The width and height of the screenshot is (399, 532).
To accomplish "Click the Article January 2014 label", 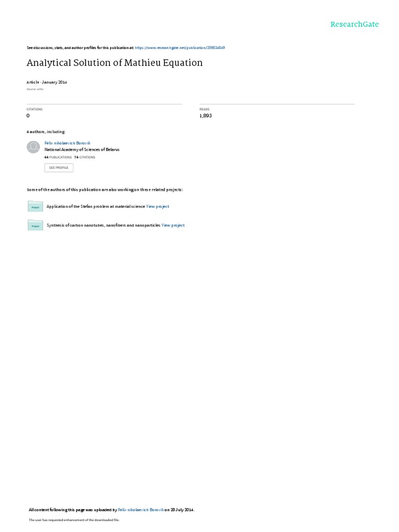I will (x=47, y=82).
